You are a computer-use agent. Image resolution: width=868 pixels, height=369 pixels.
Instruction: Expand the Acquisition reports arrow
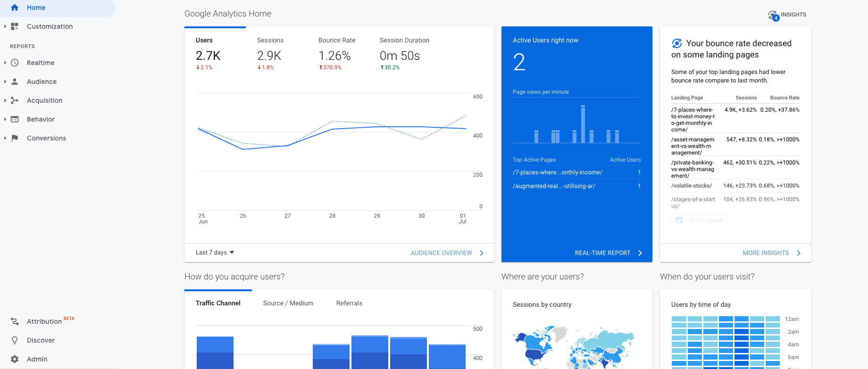pos(5,100)
